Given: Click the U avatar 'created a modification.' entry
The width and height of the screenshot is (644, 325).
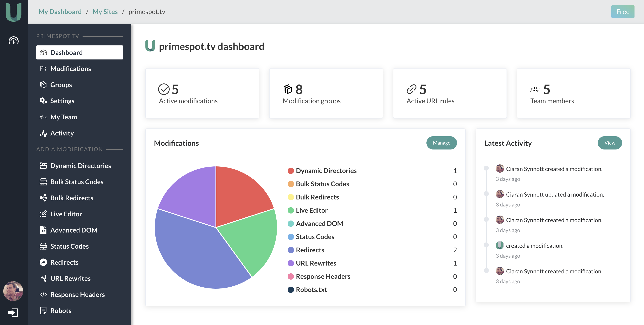Looking at the screenshot, I should [535, 246].
